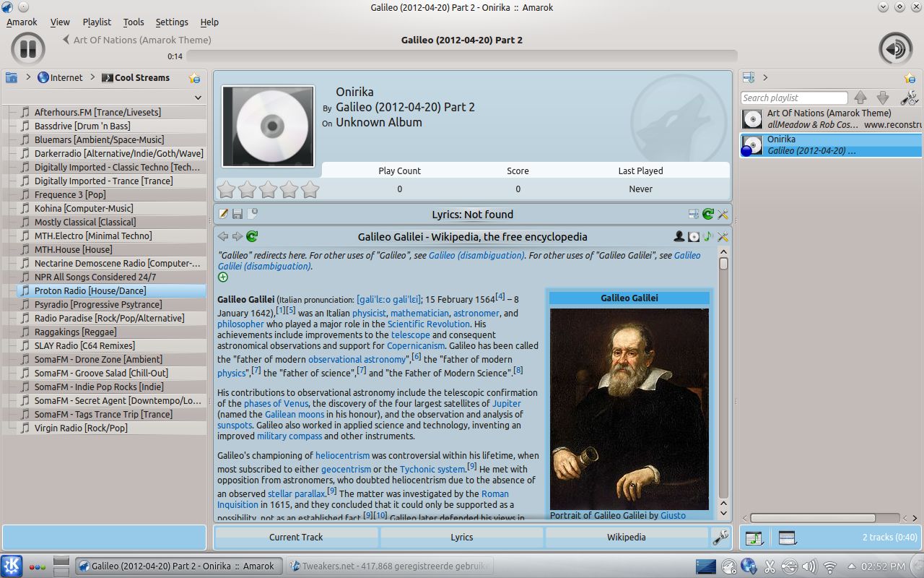The height and width of the screenshot is (578, 924).
Task: Switch to the Lyrics applet tab
Action: coord(461,537)
